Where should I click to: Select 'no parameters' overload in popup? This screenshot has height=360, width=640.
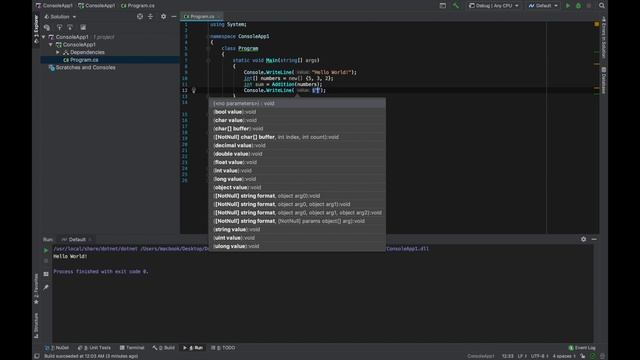click(x=297, y=103)
